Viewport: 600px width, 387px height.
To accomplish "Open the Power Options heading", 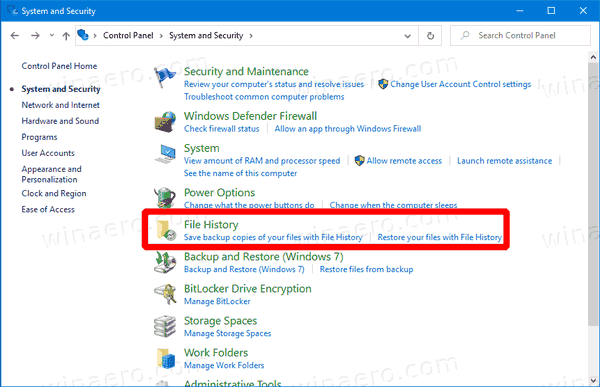I will tap(219, 193).
